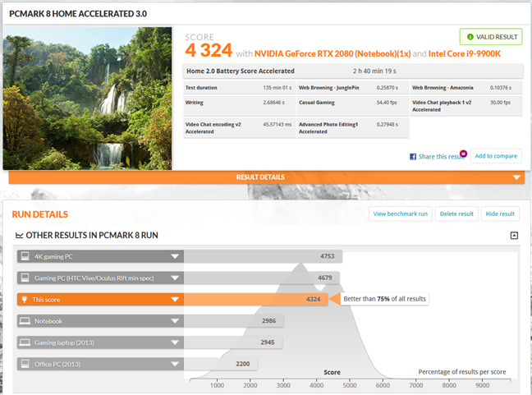
Task: Click Delete result button
Action: pyautogui.click(x=456, y=214)
